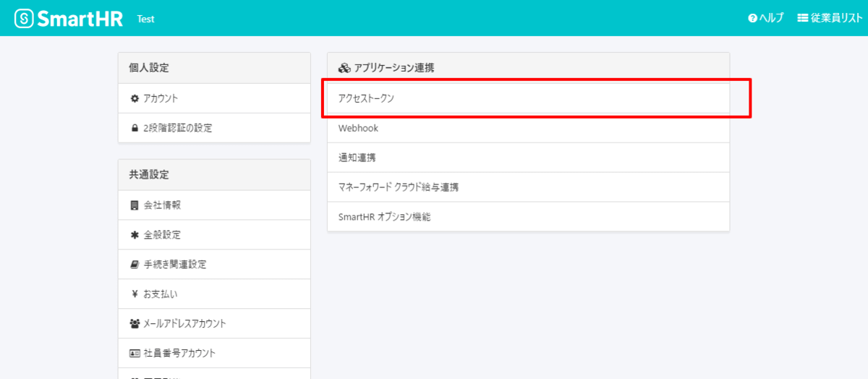This screenshot has height=379, width=868.
Task: Click the gear icon beside アカウント
Action: tap(135, 98)
